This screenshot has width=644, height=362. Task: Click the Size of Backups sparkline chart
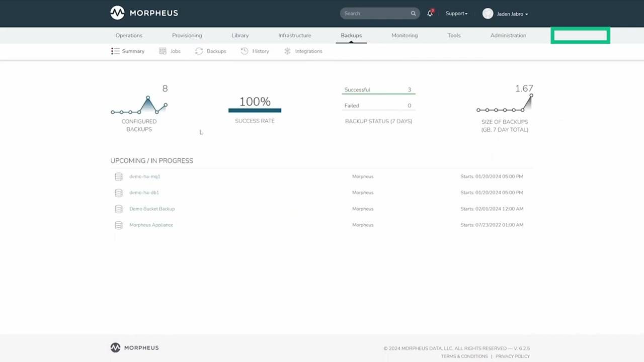point(505,103)
